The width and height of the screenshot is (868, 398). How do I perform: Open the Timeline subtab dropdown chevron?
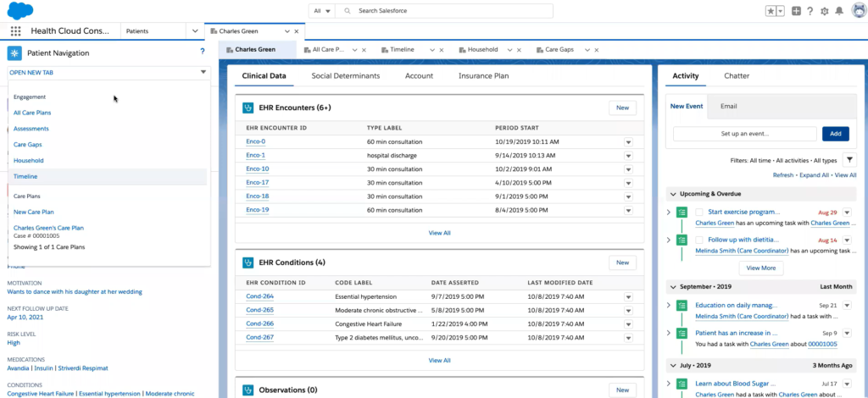click(432, 50)
